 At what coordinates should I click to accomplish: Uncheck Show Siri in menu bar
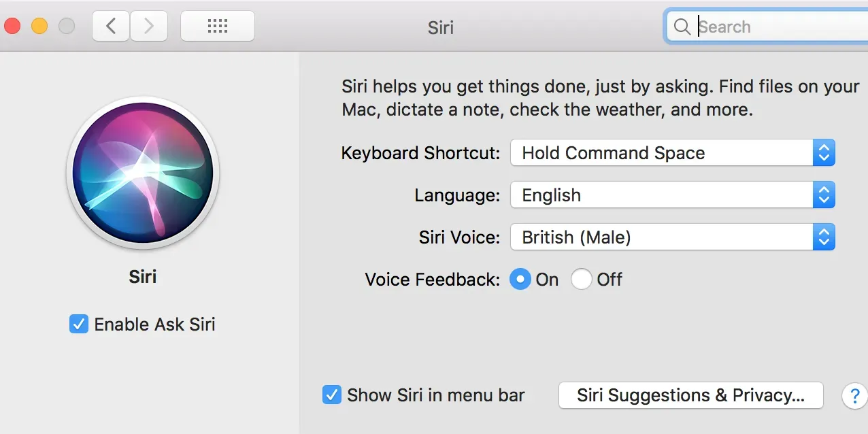[331, 395]
